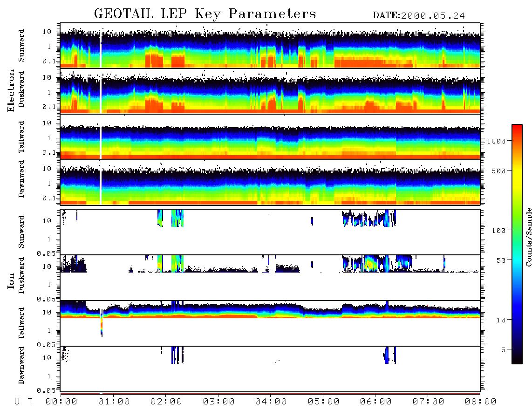This screenshot has width=532, height=410.
Task: Click the "0.05" tick of Ion Dawnward panel
Action: click(x=46, y=390)
